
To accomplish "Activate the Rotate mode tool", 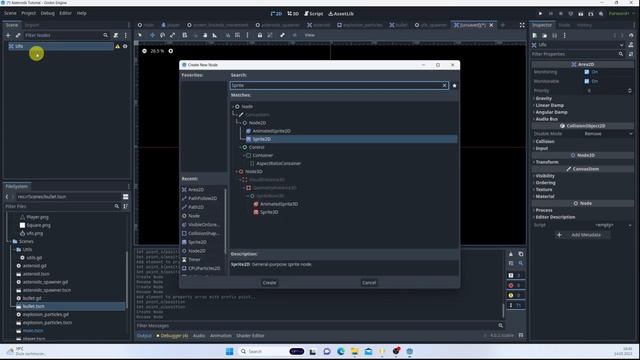I will coord(162,35).
